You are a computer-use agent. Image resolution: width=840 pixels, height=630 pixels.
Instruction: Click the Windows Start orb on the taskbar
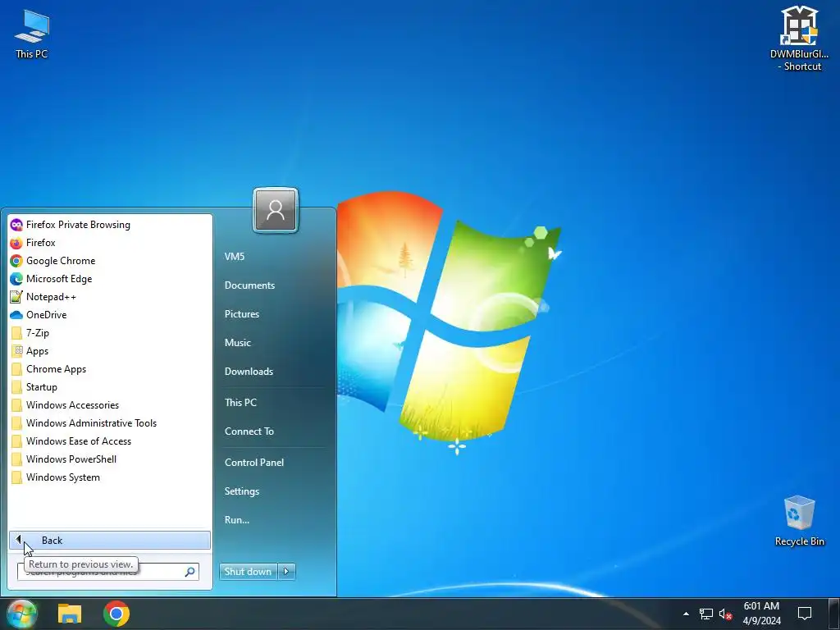click(22, 614)
